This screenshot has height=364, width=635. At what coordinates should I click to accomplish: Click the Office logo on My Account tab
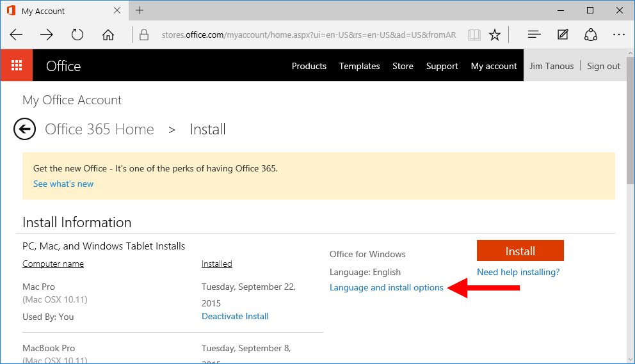coord(12,10)
